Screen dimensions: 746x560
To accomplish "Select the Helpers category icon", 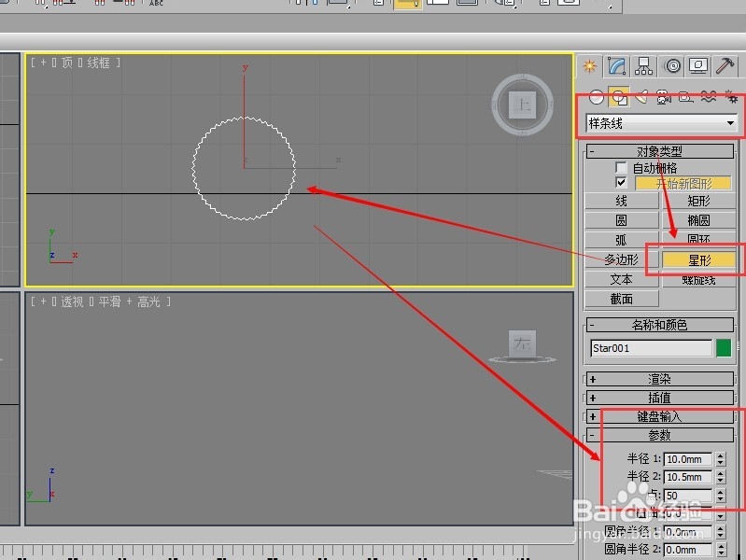I will click(x=685, y=97).
